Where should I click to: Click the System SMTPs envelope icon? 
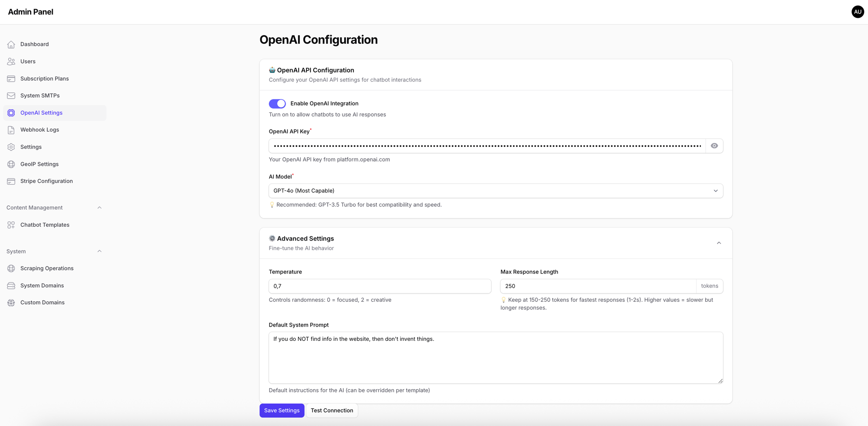point(11,96)
